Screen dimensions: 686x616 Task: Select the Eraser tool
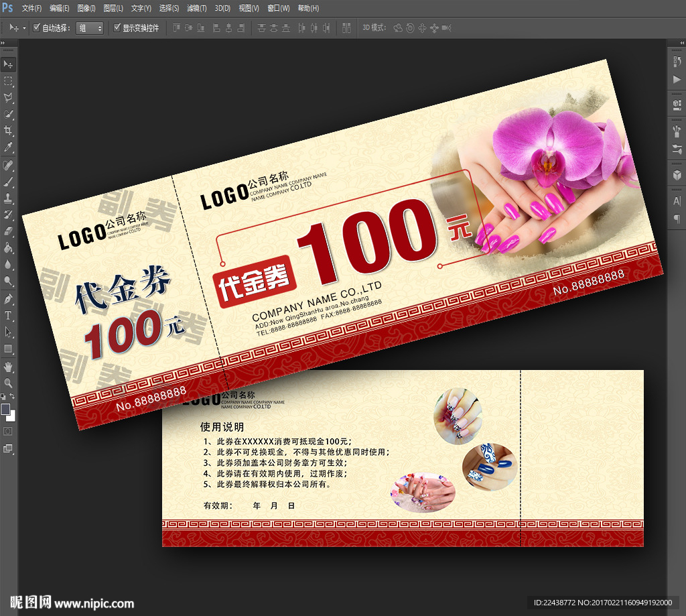[x=8, y=232]
